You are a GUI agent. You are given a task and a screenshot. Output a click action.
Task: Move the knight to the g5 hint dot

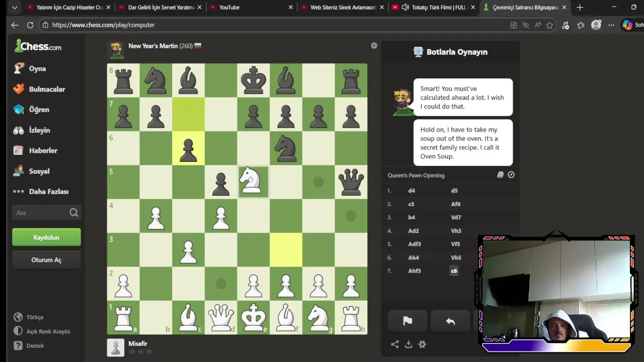(318, 182)
